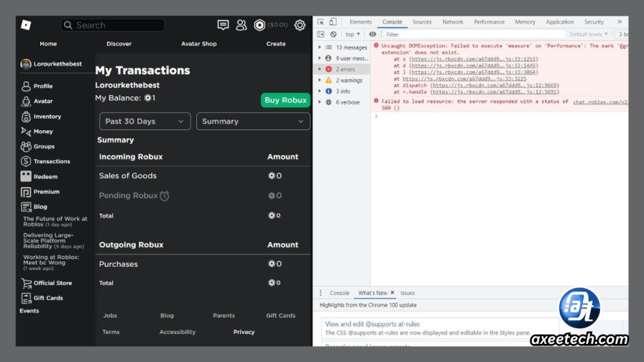Click the console input prompt line
The height and width of the screenshot is (362, 644).
(x=500, y=117)
